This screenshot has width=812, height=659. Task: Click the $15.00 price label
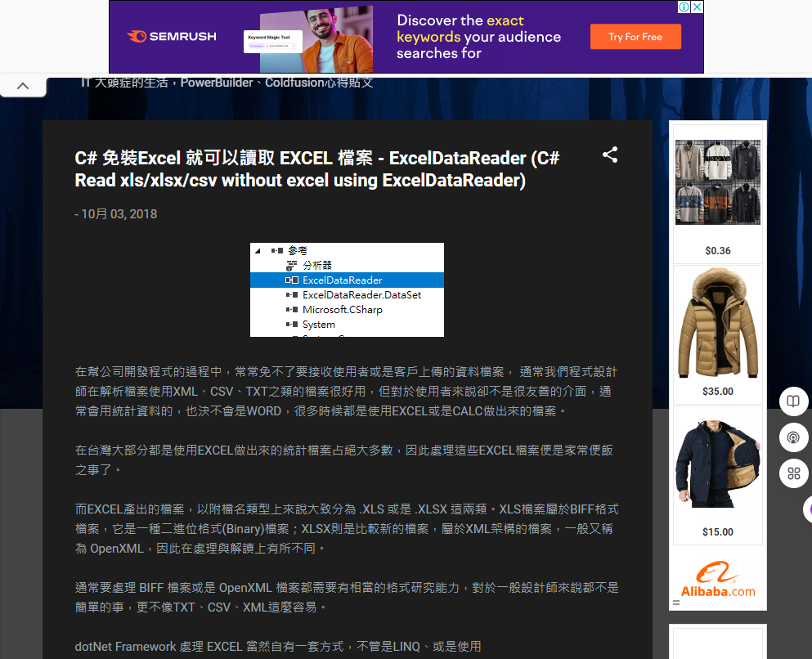coord(718,532)
